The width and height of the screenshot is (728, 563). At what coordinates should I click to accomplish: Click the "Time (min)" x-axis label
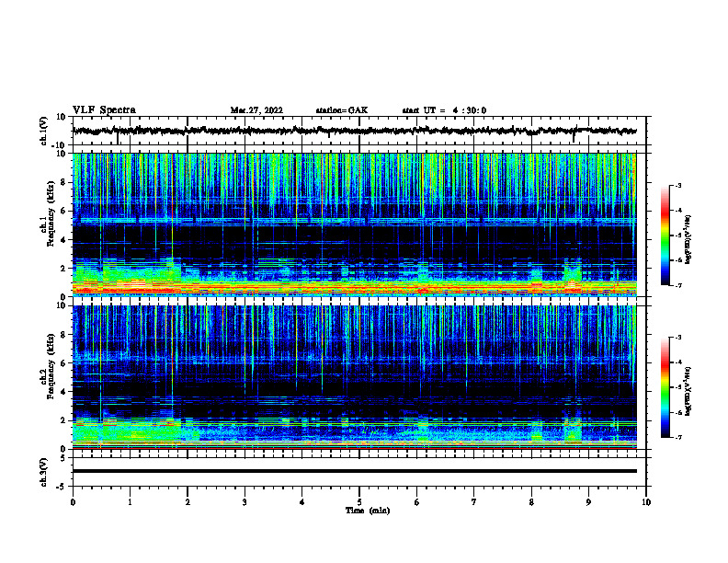click(368, 511)
